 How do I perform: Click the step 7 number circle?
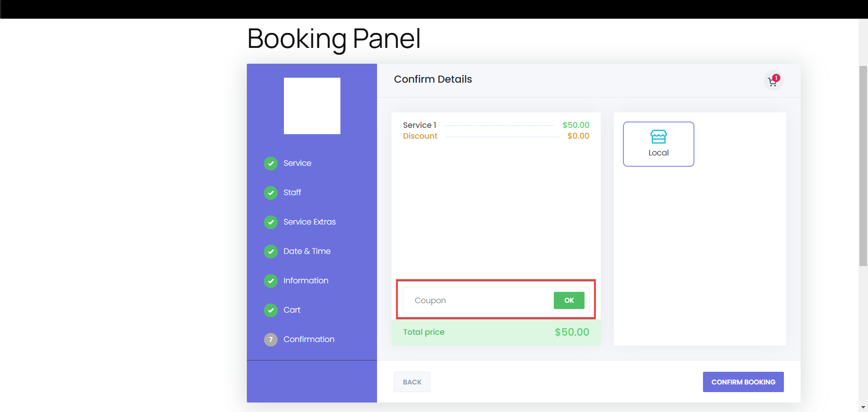point(271,340)
